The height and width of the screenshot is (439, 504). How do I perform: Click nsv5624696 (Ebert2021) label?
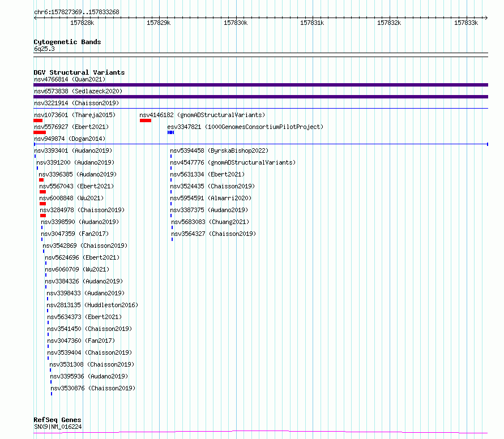click(82, 257)
